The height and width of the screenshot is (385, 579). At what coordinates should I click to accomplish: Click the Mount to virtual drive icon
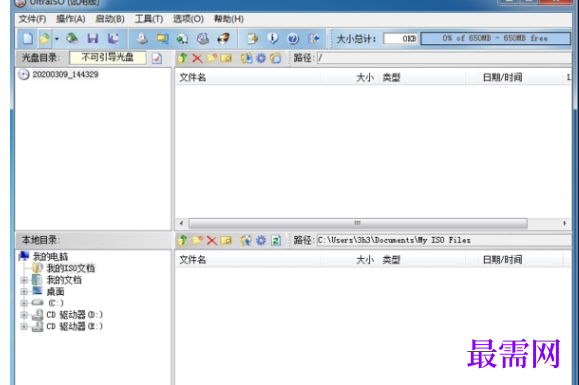pyautogui.click(x=182, y=38)
